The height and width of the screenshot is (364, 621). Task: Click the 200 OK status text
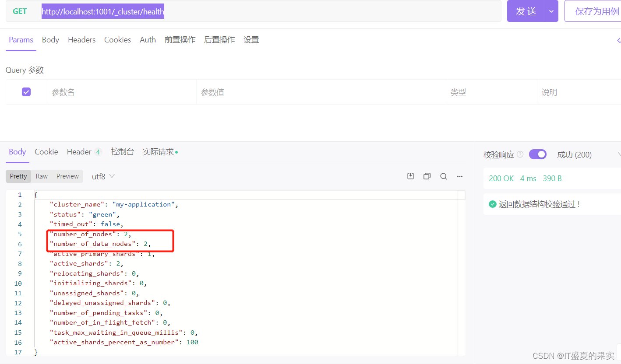(501, 178)
